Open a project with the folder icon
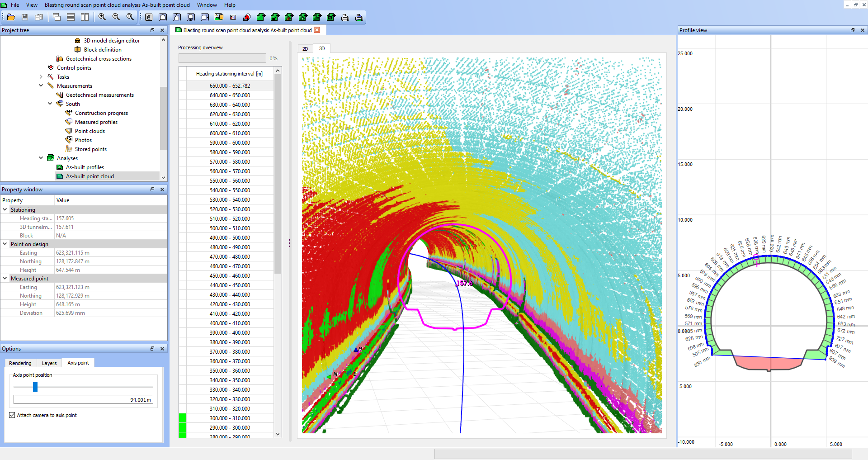This screenshot has height=460, width=868. coord(11,17)
